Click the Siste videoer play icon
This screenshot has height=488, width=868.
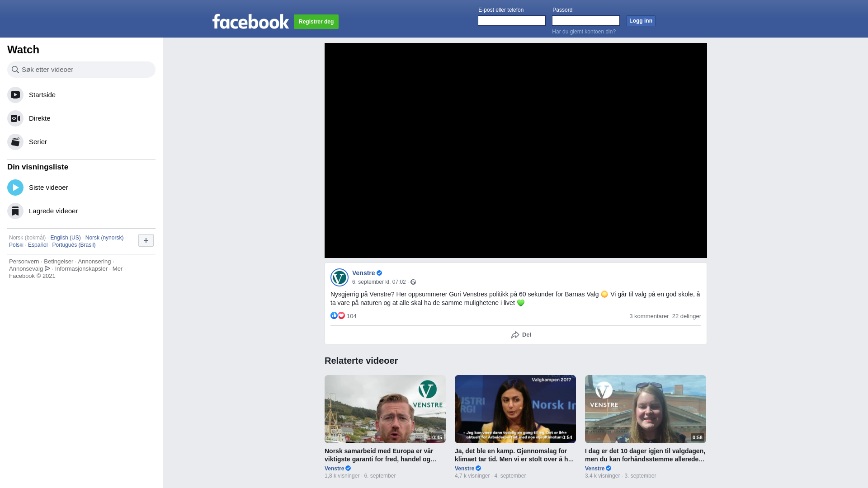point(15,188)
